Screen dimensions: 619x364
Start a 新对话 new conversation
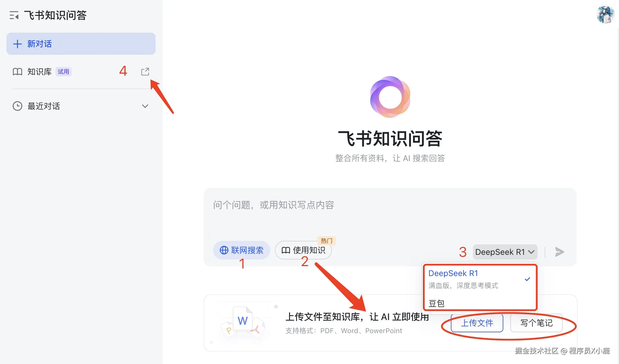click(81, 44)
